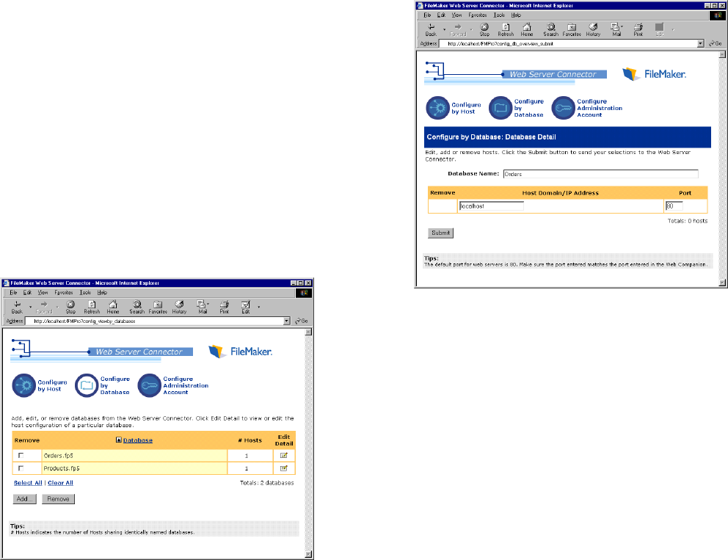
Task: Click Edit Detail icon for Orders.fp5
Action: [284, 456]
